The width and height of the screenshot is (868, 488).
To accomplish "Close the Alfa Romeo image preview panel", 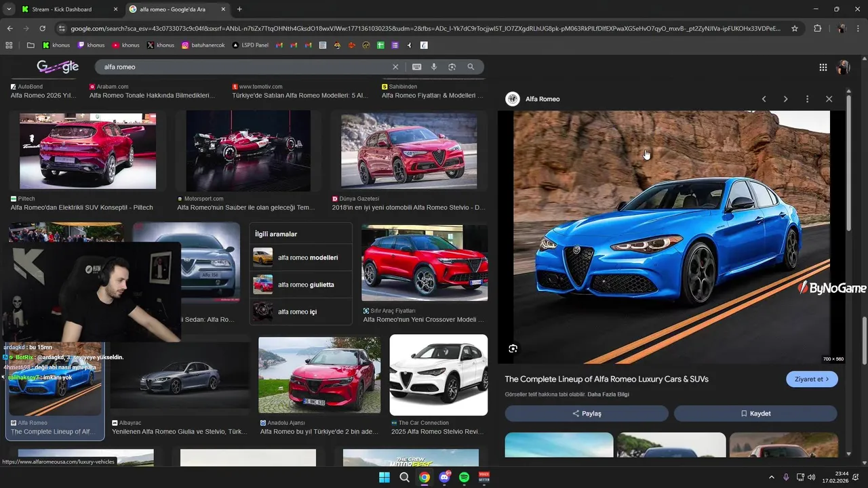I will 829,99.
